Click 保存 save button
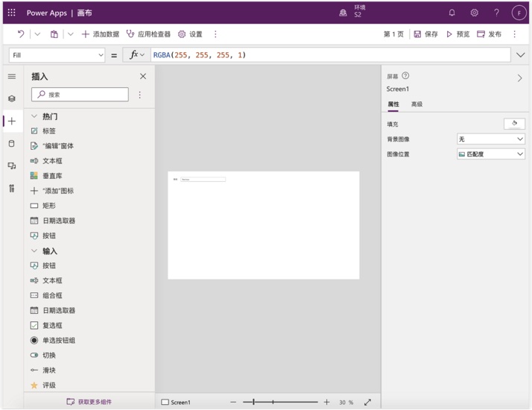 [x=425, y=34]
